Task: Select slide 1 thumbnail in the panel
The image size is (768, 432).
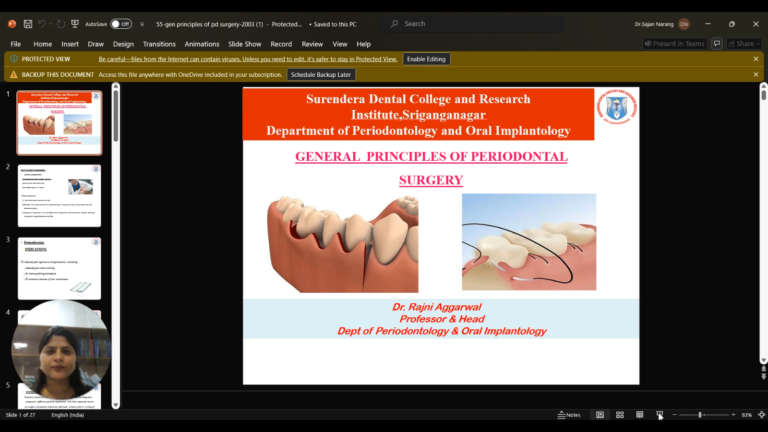Action: (59, 123)
